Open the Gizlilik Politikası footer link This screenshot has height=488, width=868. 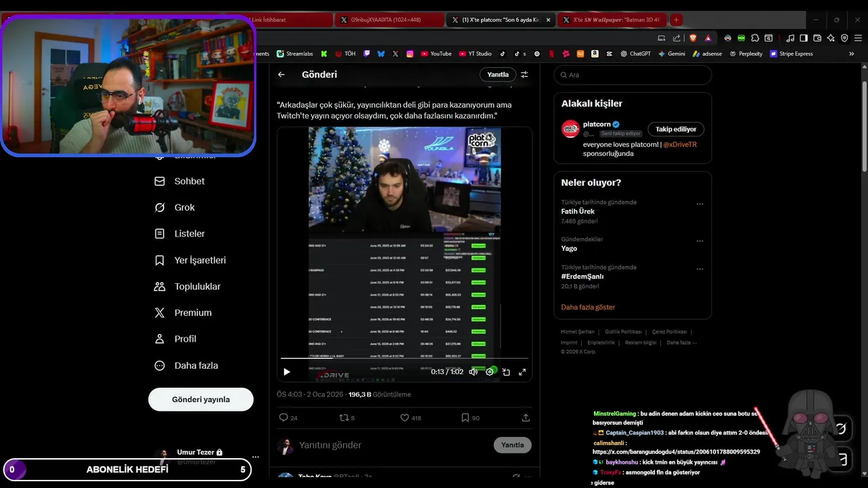(x=623, y=331)
